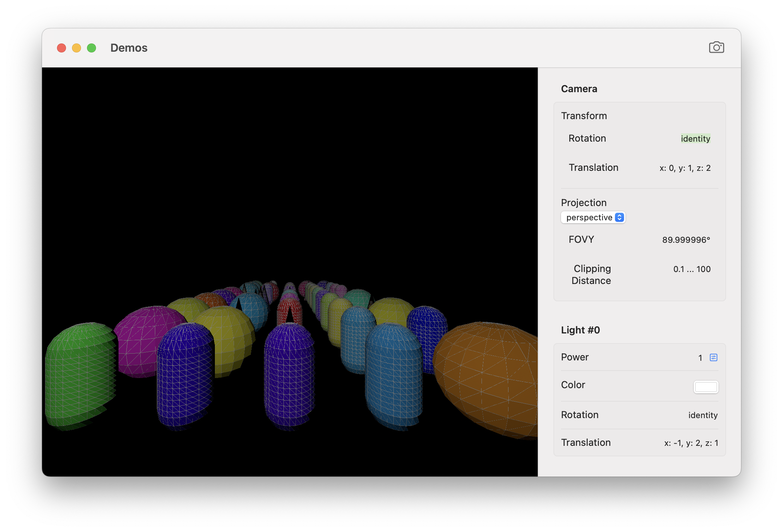This screenshot has width=783, height=532.
Task: Click the Light #0 Rotation identity value
Action: point(703,415)
